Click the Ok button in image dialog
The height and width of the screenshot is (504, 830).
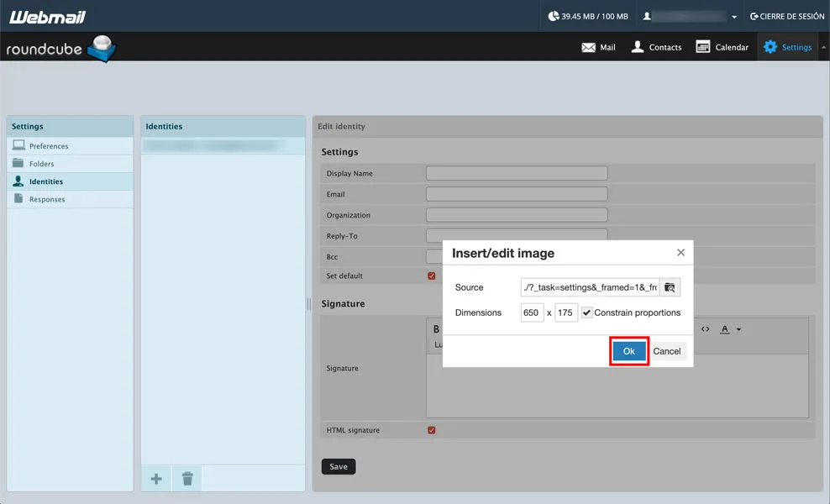point(629,351)
